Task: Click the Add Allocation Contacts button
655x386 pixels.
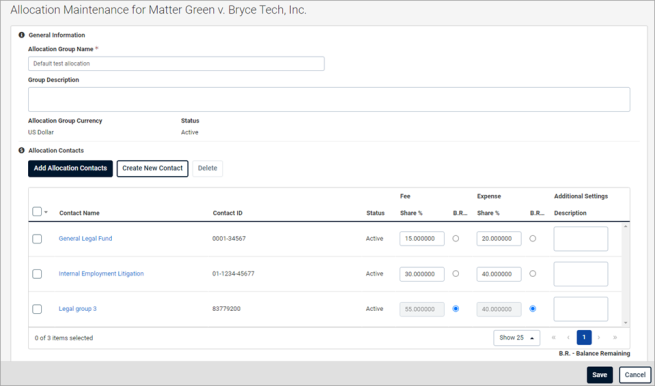Action: click(x=71, y=168)
